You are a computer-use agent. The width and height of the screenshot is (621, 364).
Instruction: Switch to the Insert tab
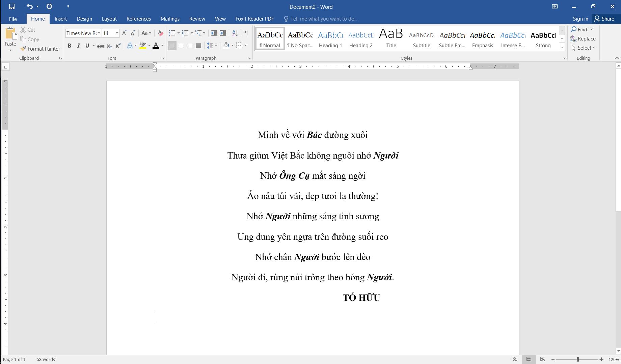click(x=61, y=19)
